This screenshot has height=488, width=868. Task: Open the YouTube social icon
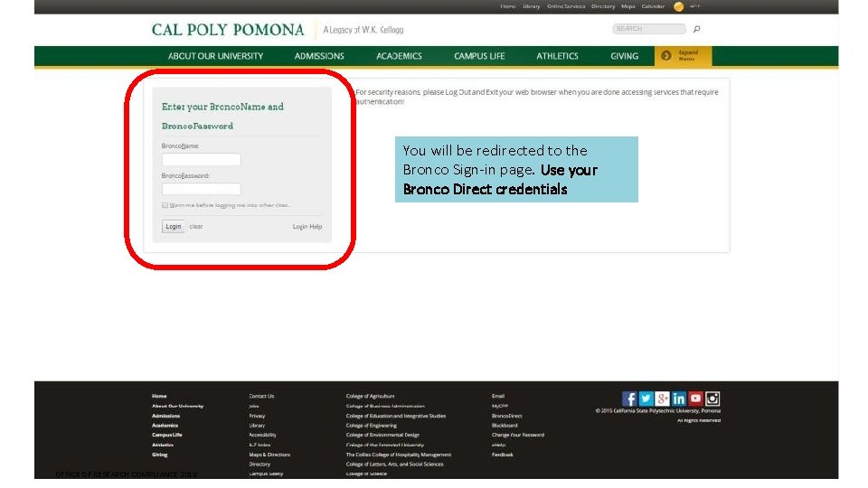(x=695, y=399)
